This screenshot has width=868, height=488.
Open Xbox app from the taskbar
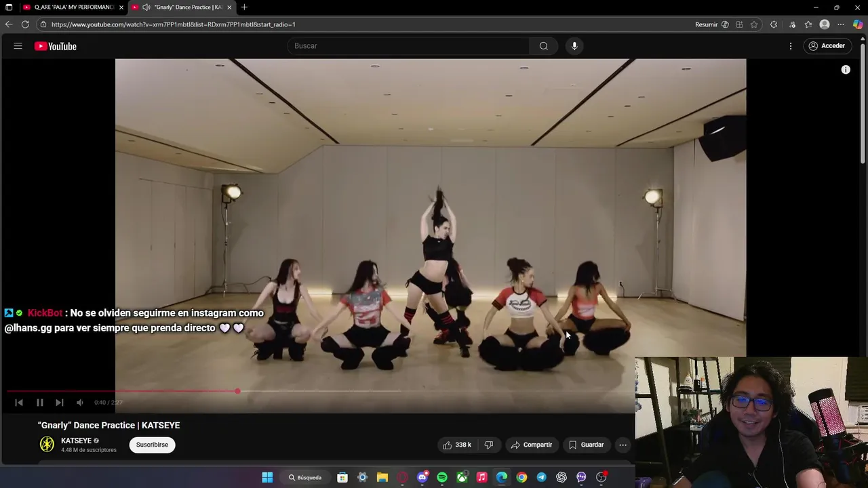coord(462,477)
